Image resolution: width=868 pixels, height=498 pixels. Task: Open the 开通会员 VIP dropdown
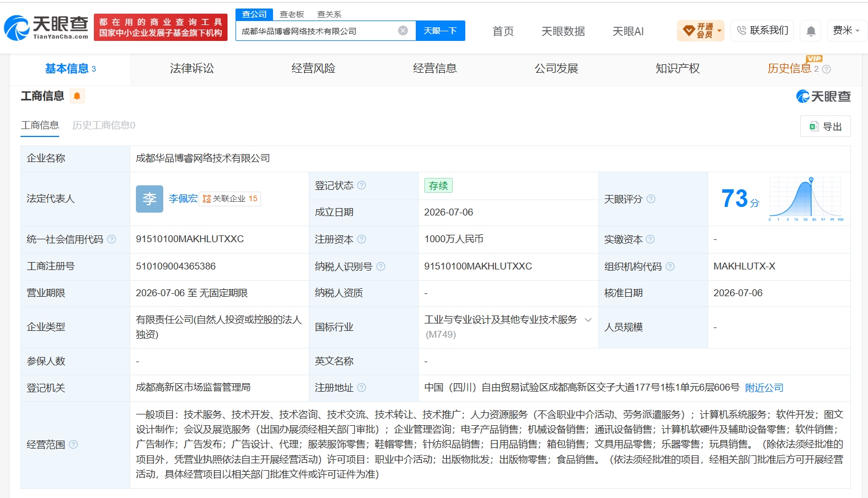tap(701, 31)
